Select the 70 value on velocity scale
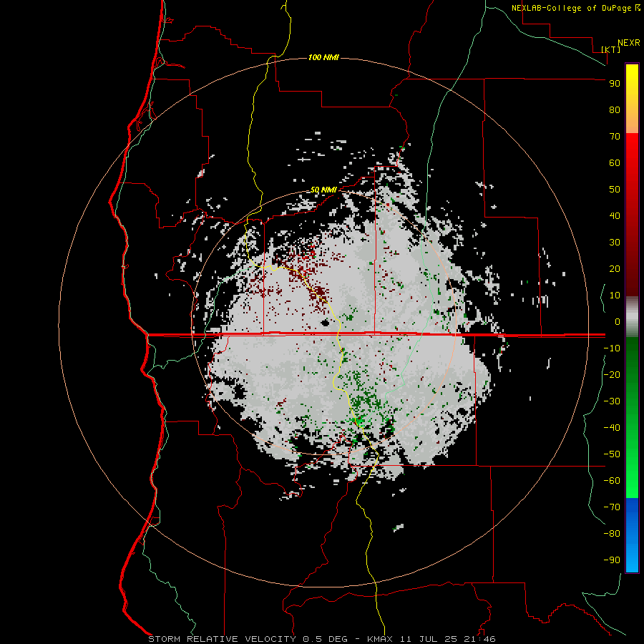 point(615,137)
